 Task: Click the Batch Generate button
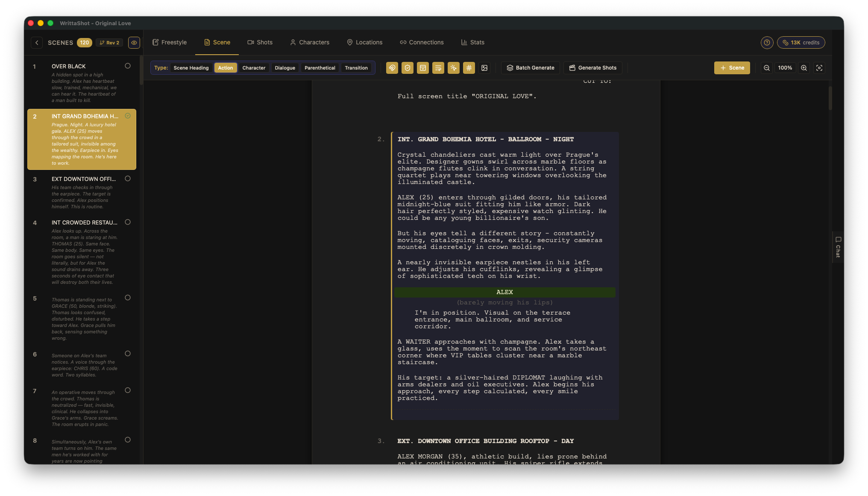530,67
